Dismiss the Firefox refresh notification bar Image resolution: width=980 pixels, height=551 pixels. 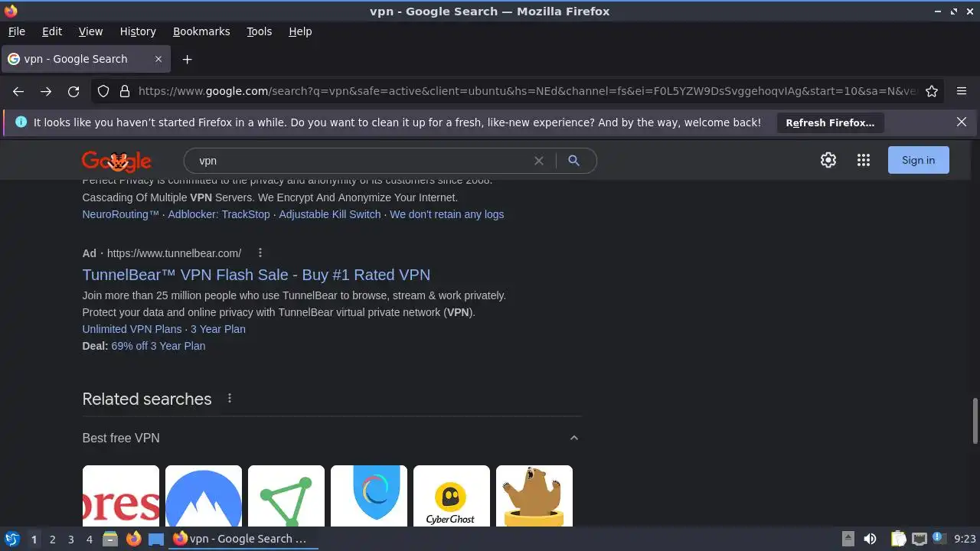(x=962, y=122)
